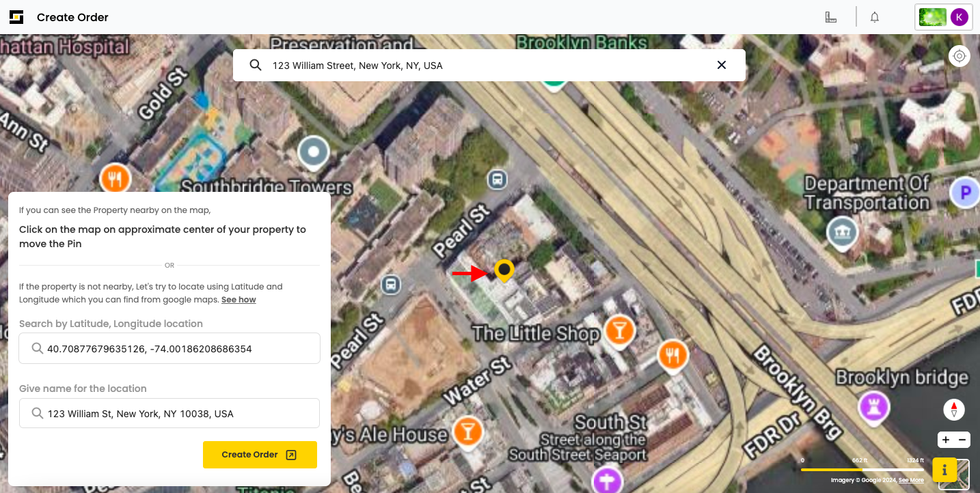Click the "Give name for the location" label

83,389
